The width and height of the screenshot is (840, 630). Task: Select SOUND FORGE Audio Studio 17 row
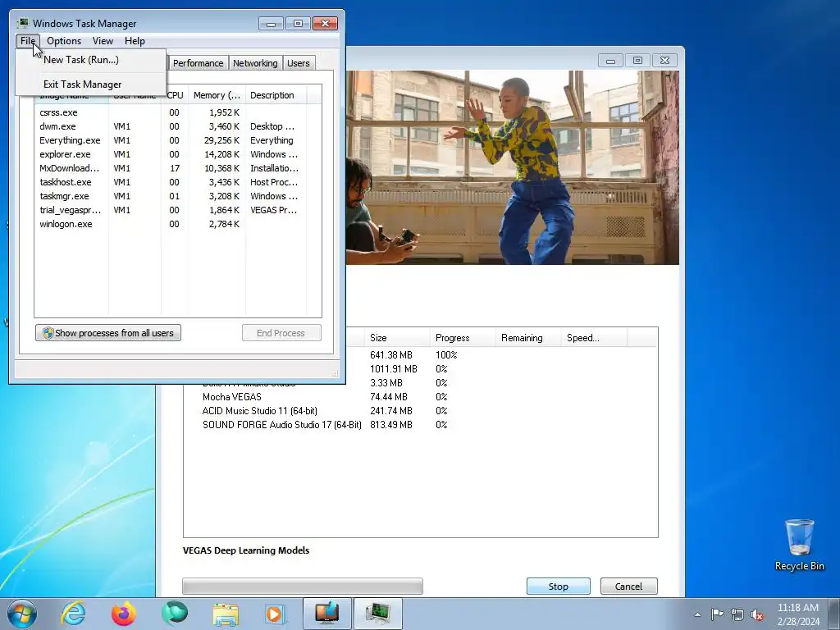click(421, 425)
